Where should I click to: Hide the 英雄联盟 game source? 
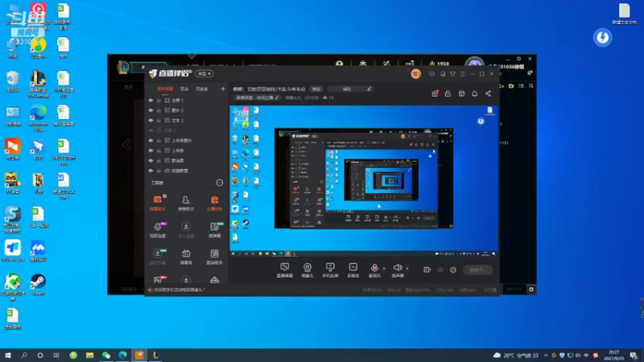[x=151, y=171]
